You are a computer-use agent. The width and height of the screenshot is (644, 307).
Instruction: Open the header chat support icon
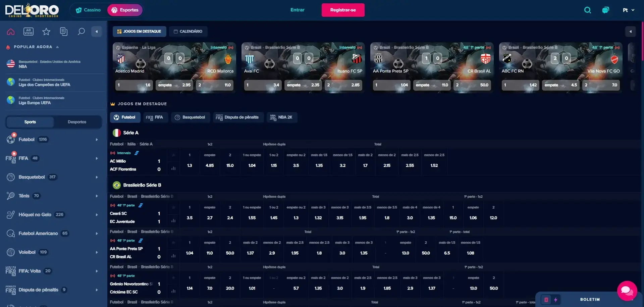605,10
